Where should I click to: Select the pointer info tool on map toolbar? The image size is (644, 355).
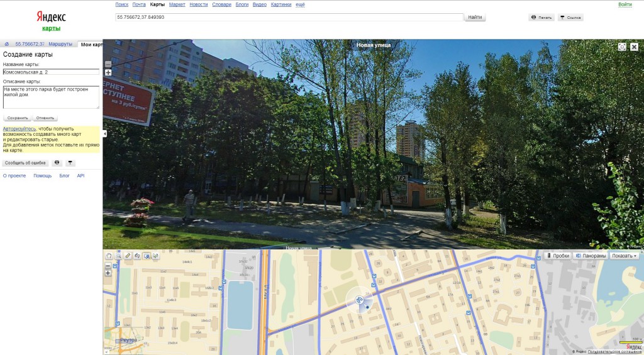pyautogui.click(x=156, y=256)
